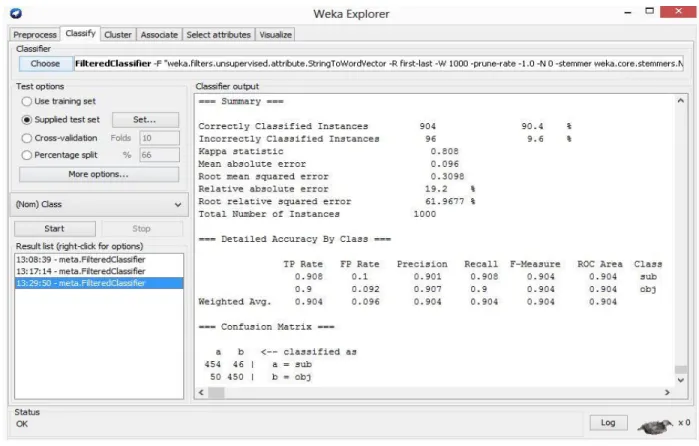
Task: Click the Start button
Action: pyautogui.click(x=54, y=228)
